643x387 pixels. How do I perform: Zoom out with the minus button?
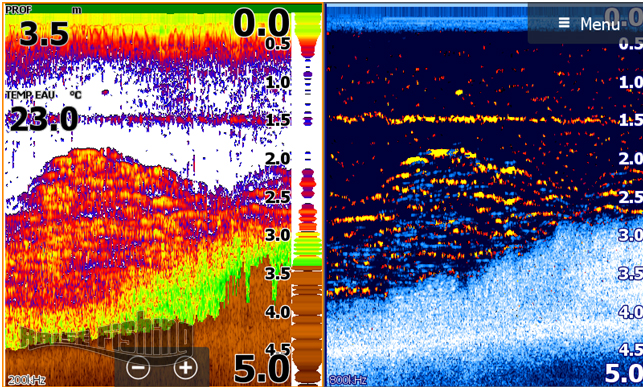click(138, 367)
